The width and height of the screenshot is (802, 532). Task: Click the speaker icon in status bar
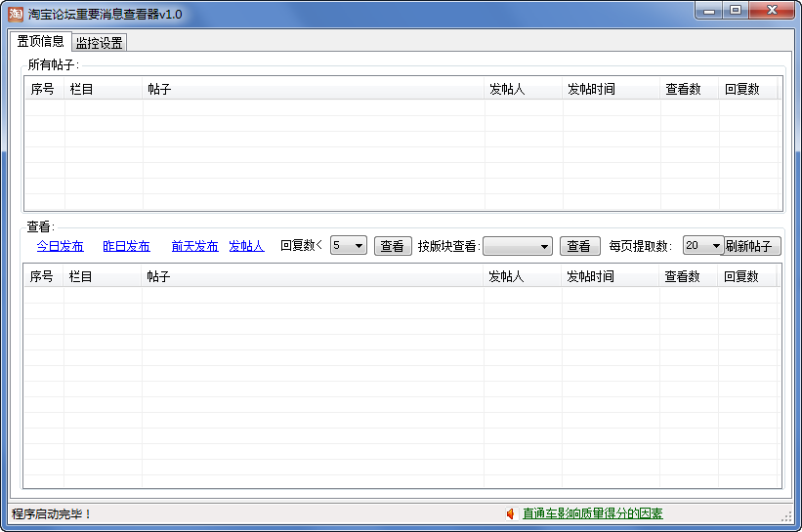[510, 513]
